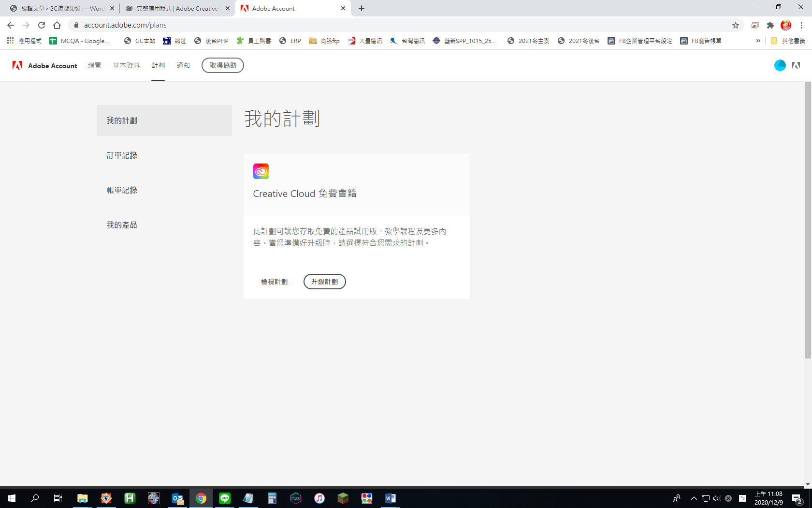
Task: Select 訂單記錄 in the sidebar
Action: pos(122,155)
